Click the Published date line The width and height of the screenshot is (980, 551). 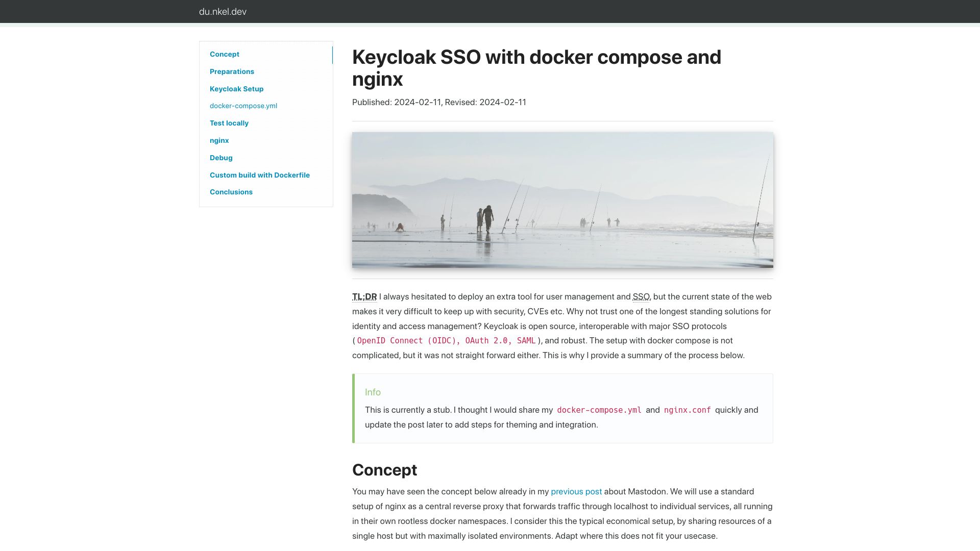tap(439, 102)
